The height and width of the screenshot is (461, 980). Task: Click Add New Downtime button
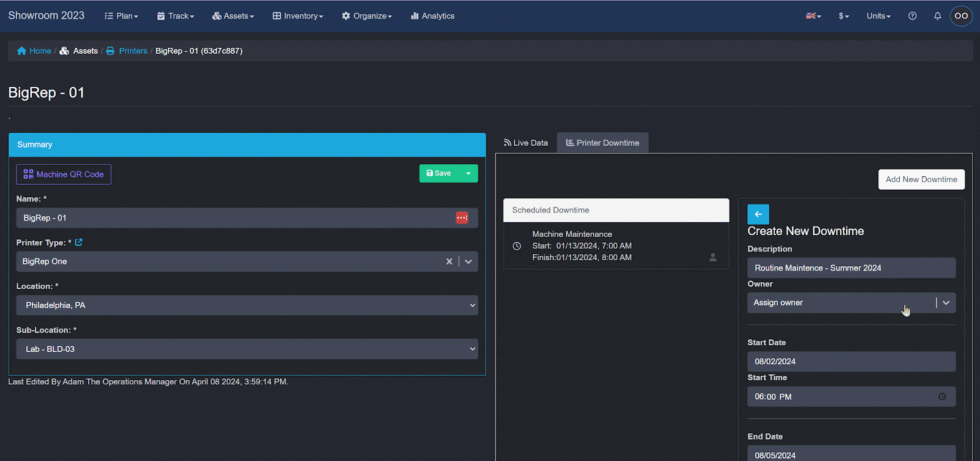[x=921, y=179]
